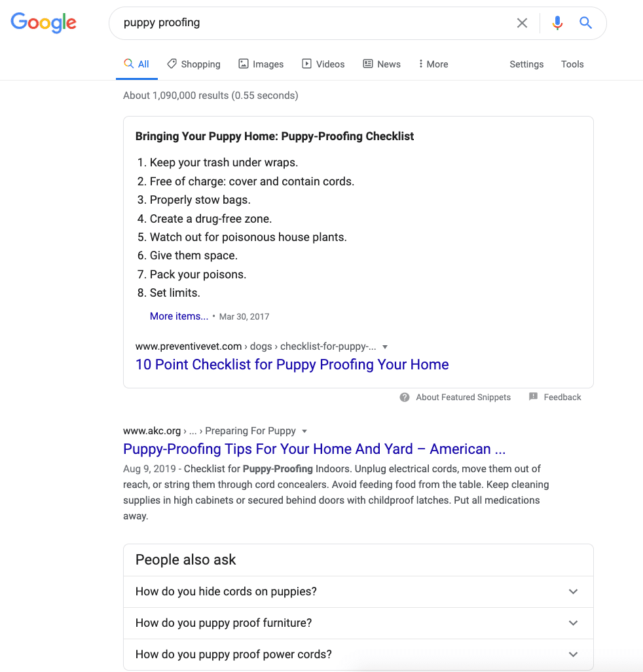Screen dimensions: 643x672
Task: Switch to the Images tab
Action: [x=261, y=64]
